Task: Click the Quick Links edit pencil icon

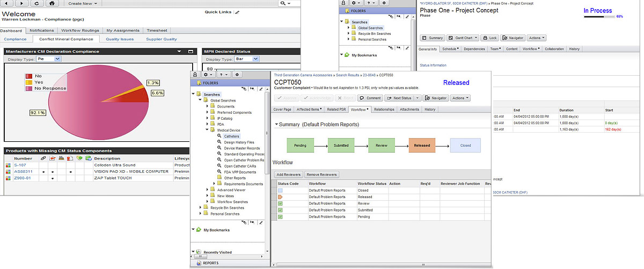Action: point(237,12)
